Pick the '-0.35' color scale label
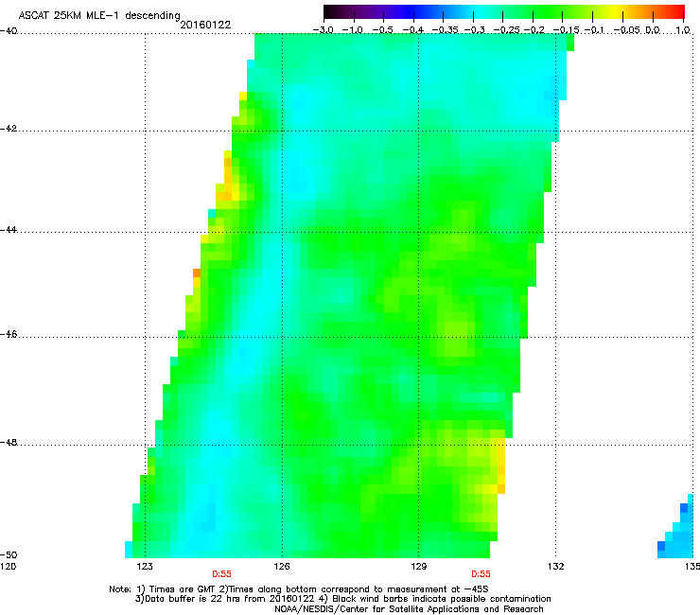Screen dimensions: 700x615 [x=446, y=30]
